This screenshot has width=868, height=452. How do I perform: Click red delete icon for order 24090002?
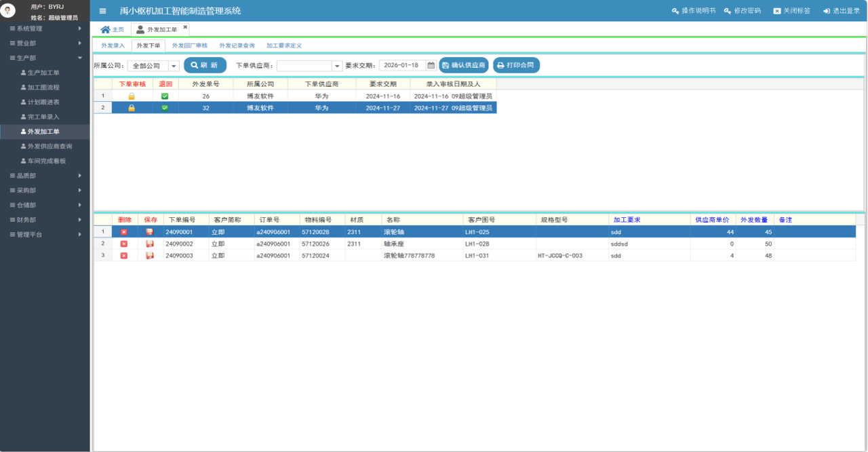(123, 244)
